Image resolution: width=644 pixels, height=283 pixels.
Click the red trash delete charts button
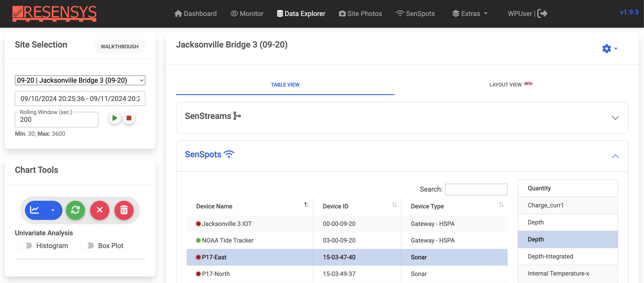tap(124, 210)
